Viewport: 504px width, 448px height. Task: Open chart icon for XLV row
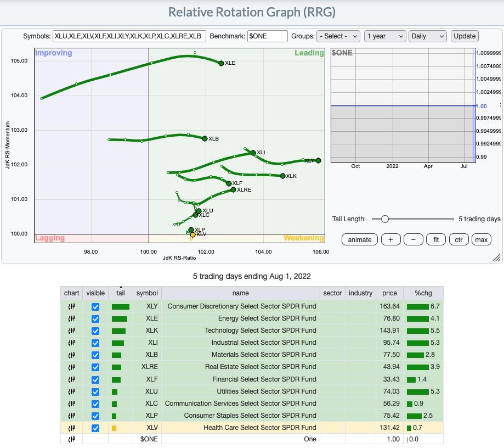click(71, 428)
